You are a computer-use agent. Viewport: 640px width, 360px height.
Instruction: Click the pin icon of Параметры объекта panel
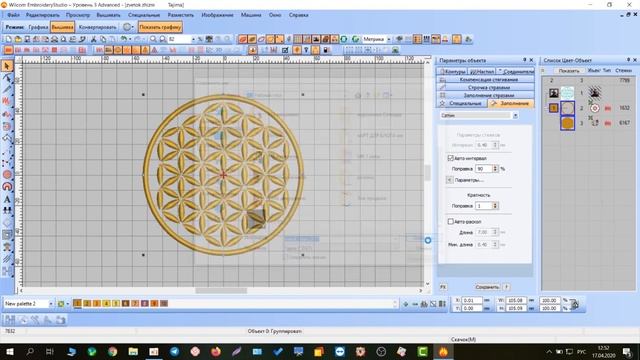pyautogui.click(x=525, y=60)
